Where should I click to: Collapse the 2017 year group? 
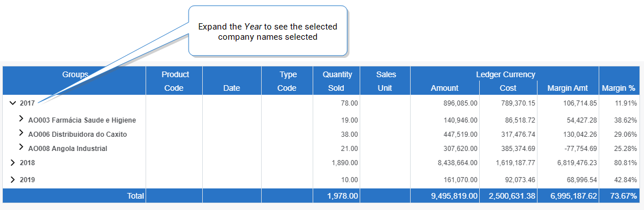[13, 103]
